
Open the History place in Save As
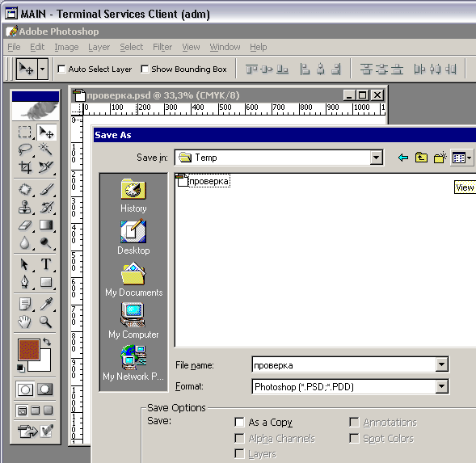pos(133,196)
